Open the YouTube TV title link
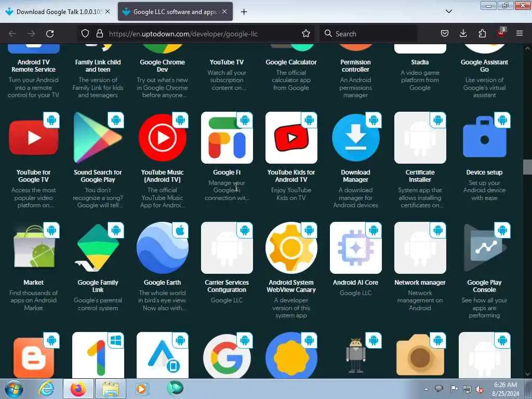 pos(227,62)
